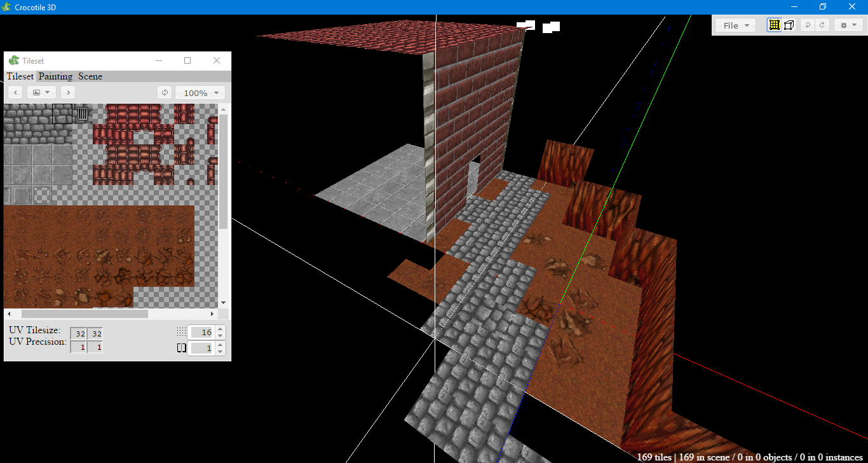Click the padding icon beside the 1 field
Screen dimensions: 868x463
coord(181,348)
